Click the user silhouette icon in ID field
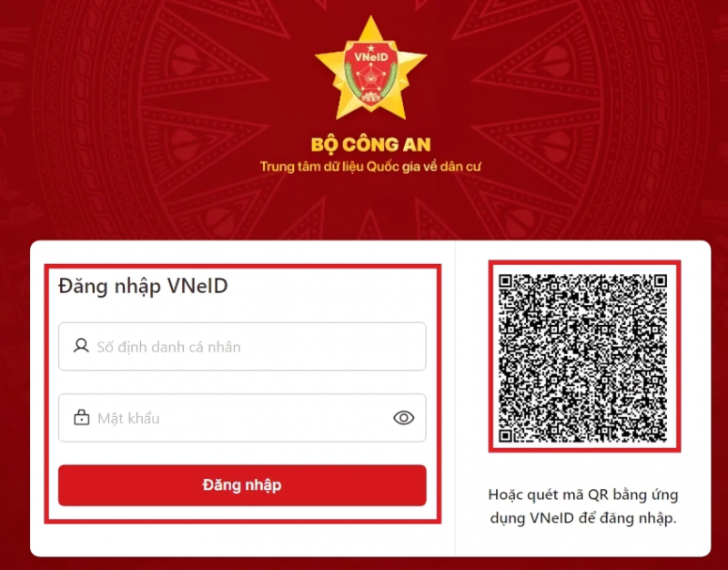Viewport: 728px width, 570px height. point(81,346)
